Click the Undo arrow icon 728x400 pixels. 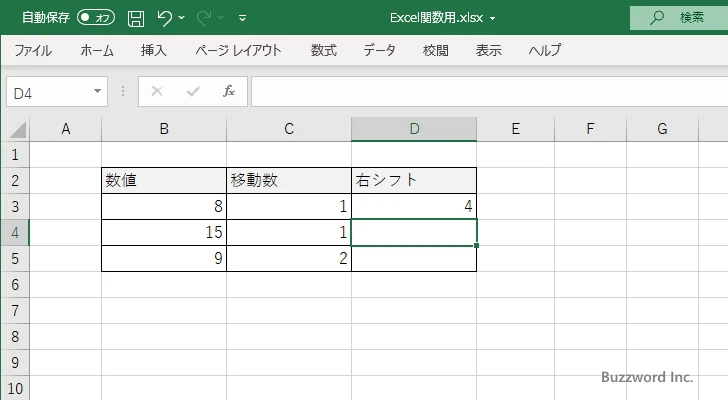[x=165, y=18]
